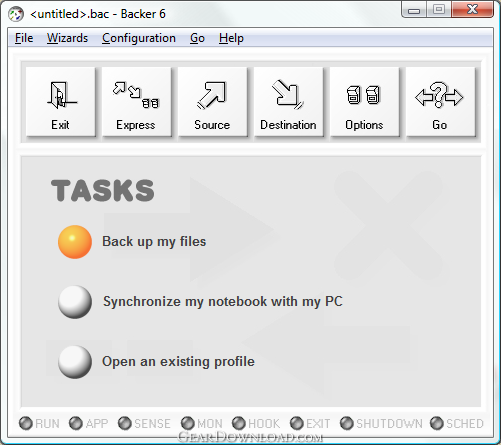Click the SCHED status indicator light
501x445 pixels.
click(437, 423)
